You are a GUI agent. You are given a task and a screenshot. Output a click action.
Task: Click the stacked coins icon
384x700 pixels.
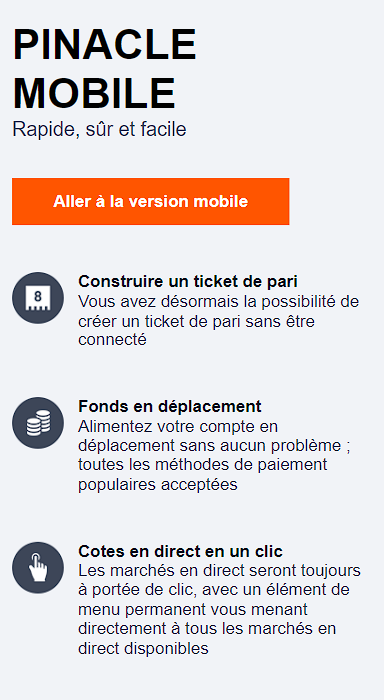pyautogui.click(x=38, y=423)
